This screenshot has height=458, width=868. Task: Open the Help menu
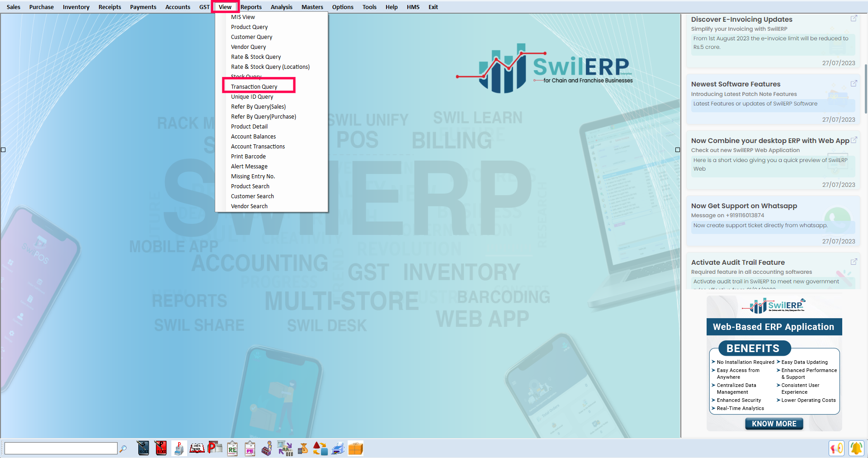392,7
